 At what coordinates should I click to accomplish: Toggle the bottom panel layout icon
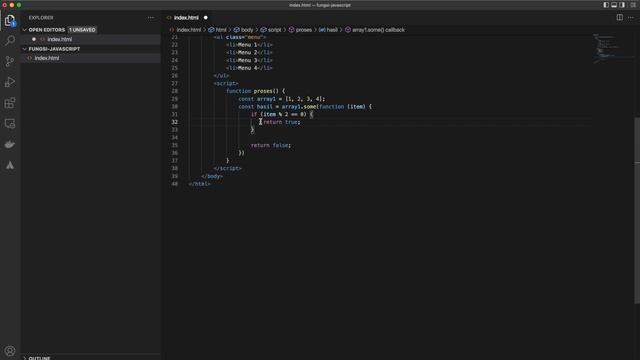614,5
